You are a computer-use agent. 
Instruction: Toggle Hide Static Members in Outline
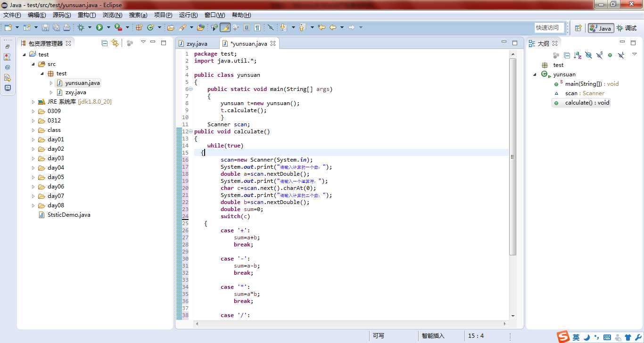(x=599, y=55)
